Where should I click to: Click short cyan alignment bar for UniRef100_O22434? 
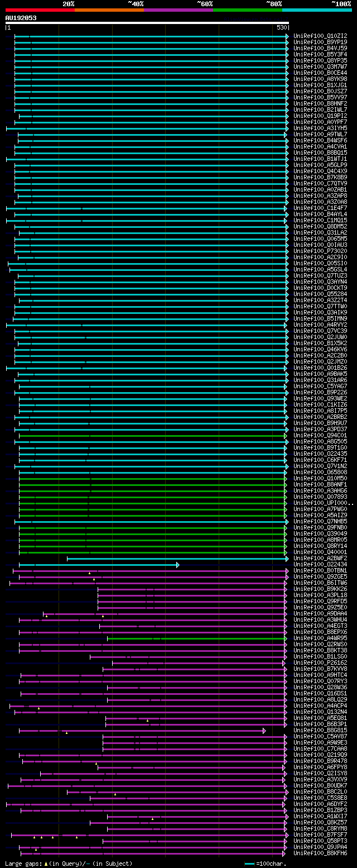[x=98, y=564]
